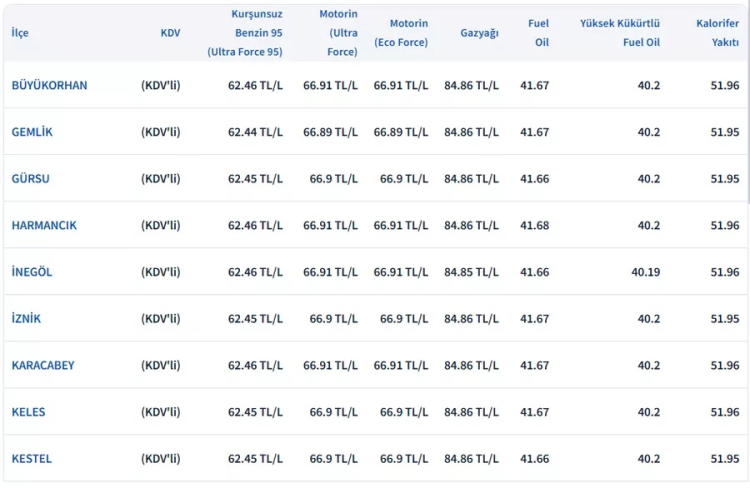Select the KELES district link
Screen dimensions: 750x488
point(28,412)
